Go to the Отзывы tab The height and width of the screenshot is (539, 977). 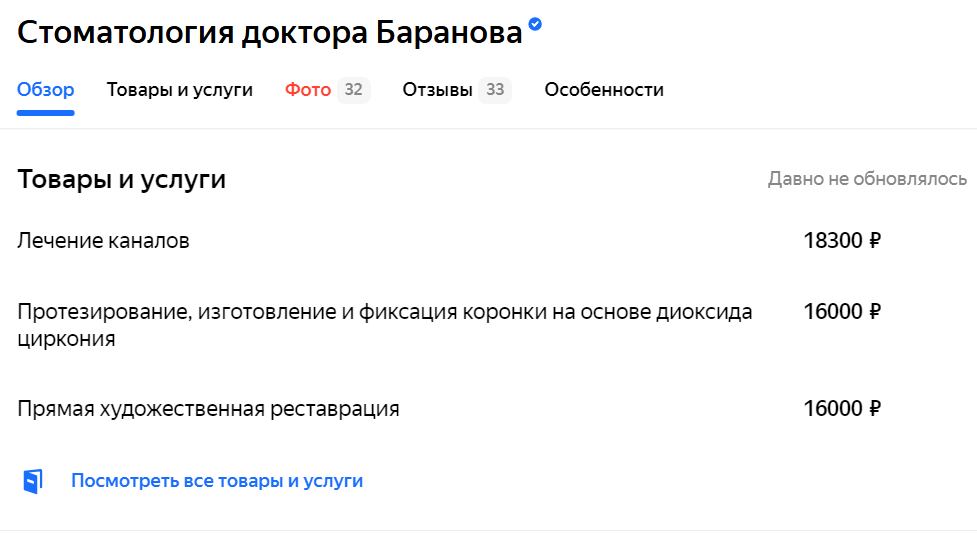tap(437, 90)
